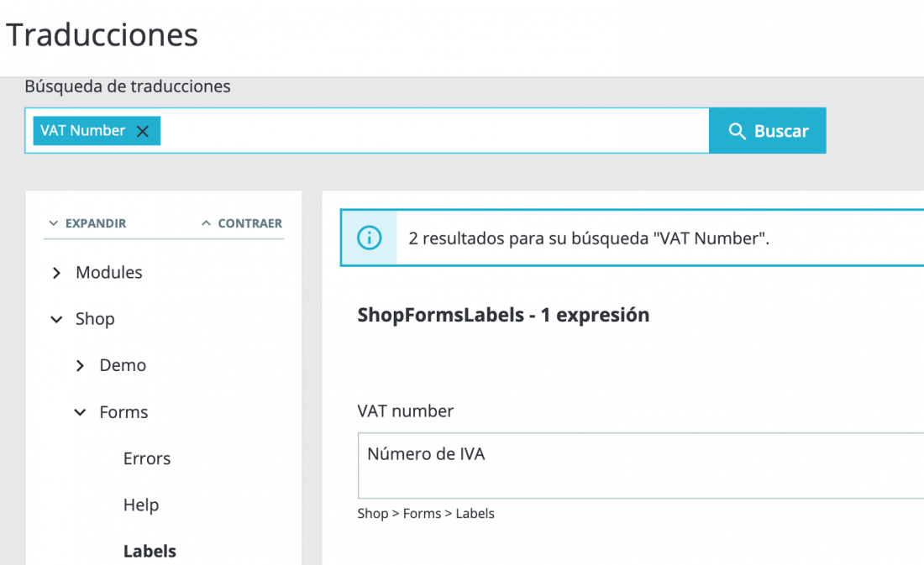Expand the Modules tree chevron

[56, 273]
